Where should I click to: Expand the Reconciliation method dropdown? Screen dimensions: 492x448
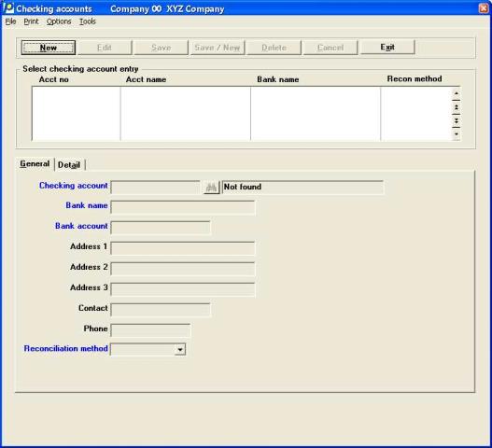pos(180,349)
